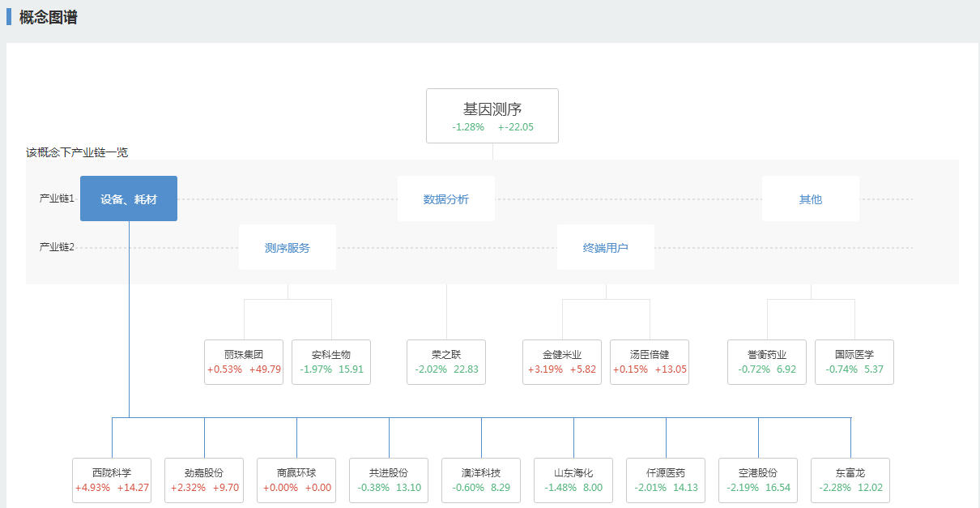Click 澳洋科技's -0.60% change value
Image resolution: width=980 pixels, height=508 pixels.
point(468,488)
